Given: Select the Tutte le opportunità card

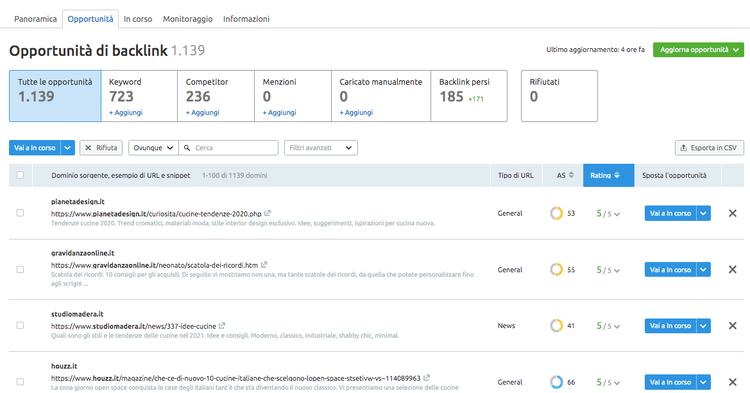Looking at the screenshot, I should pos(55,96).
